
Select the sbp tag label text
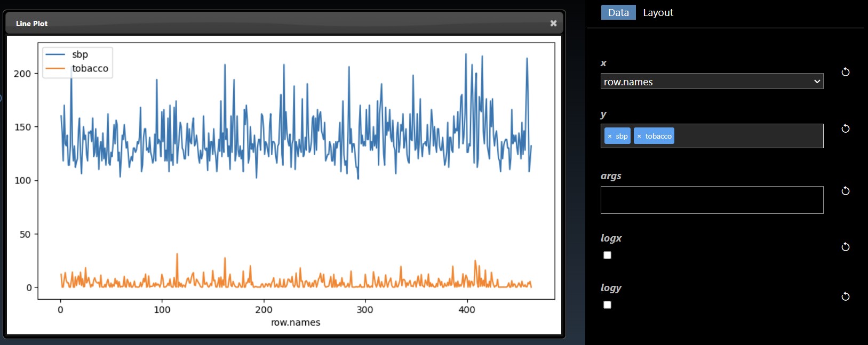click(622, 137)
